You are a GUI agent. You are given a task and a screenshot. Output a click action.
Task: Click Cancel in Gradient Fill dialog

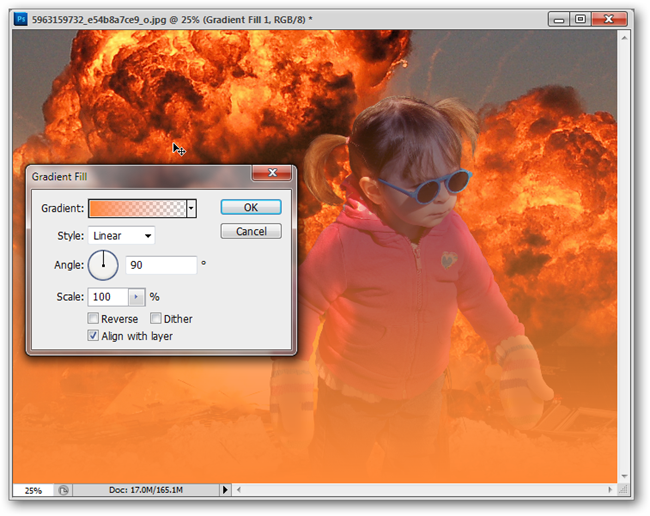pos(251,231)
